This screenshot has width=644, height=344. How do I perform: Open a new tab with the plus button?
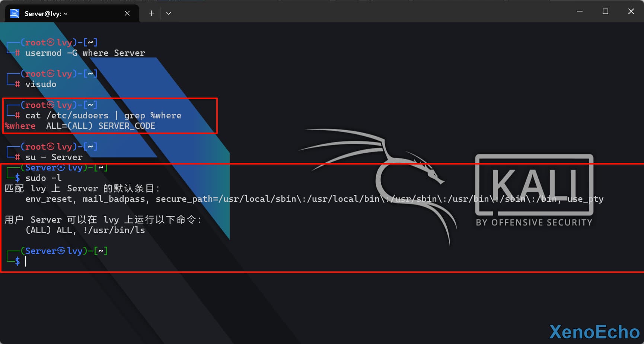152,13
